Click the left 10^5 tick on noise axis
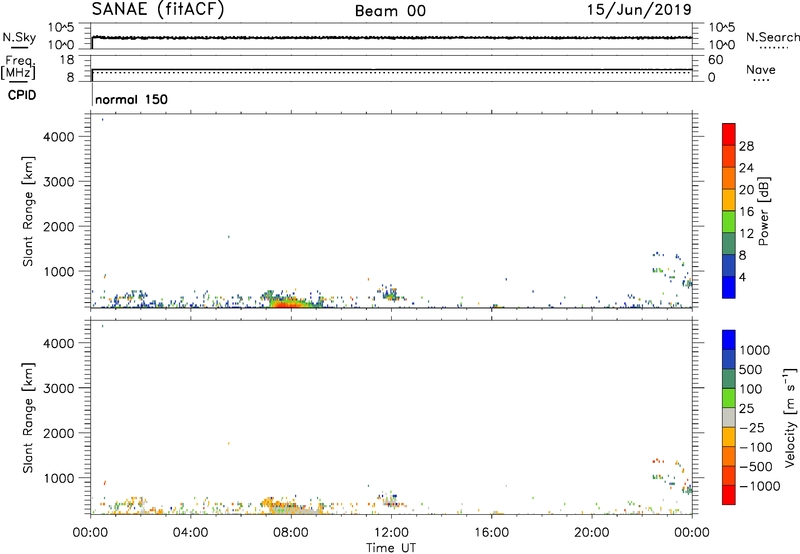This screenshot has width=800, height=554. (x=61, y=27)
